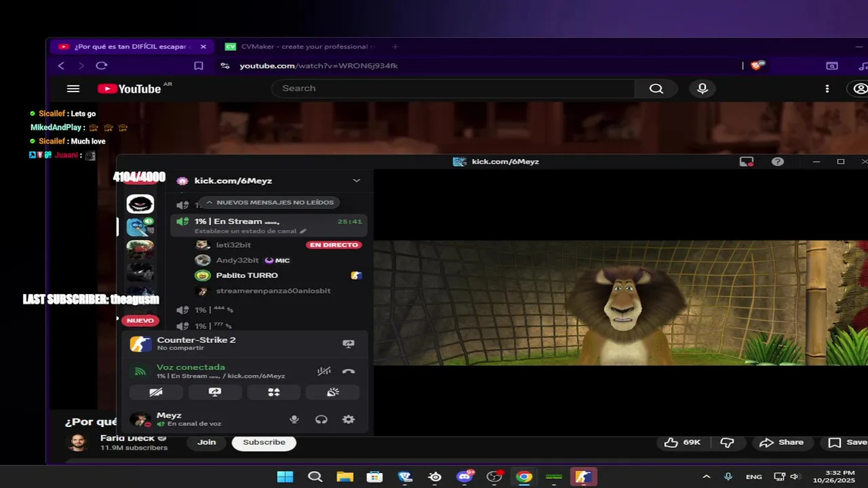Jump to 'Nuevos mensajes no leídos'

click(269, 203)
